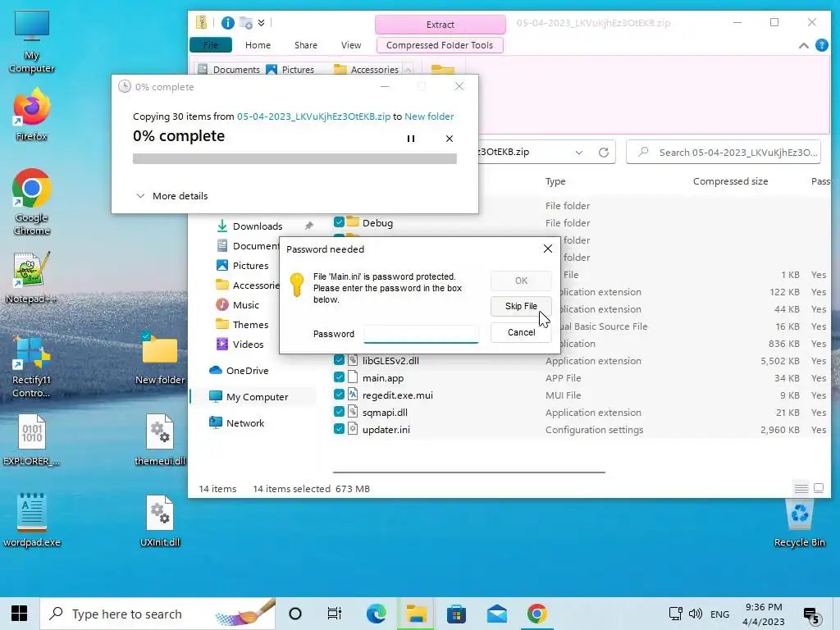Uncheck the updater.ini checkbox
The height and width of the screenshot is (630, 840).
339,428
